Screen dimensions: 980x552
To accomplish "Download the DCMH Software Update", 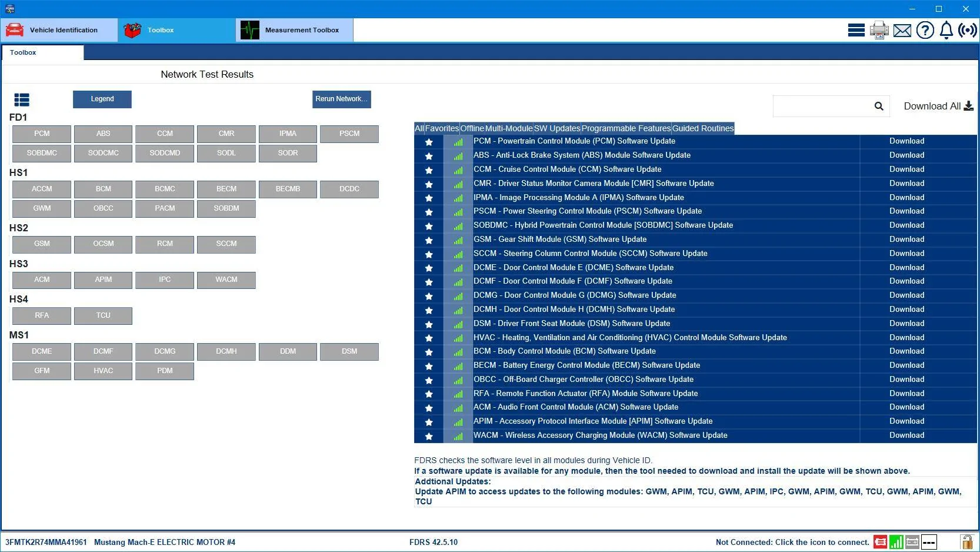I will [906, 310].
